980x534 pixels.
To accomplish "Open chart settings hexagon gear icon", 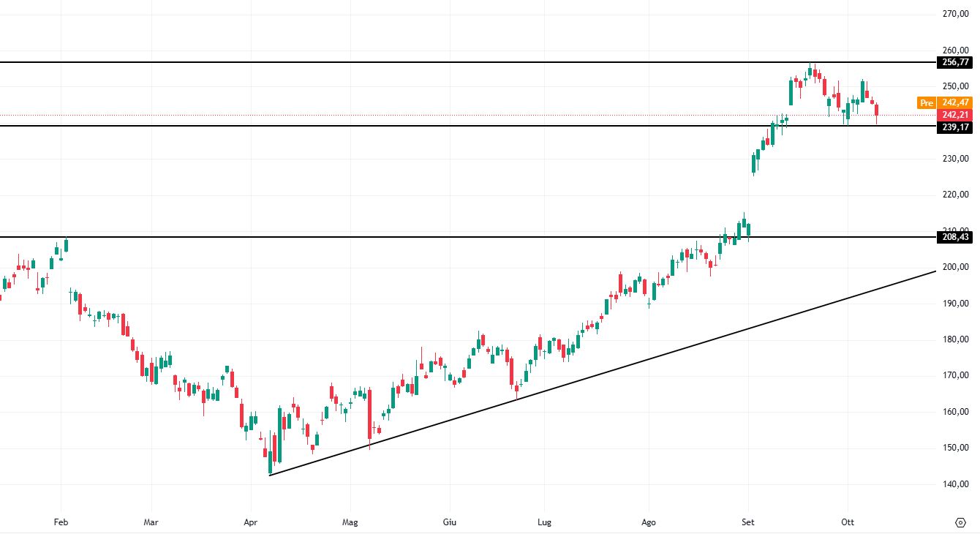I will point(960,522).
